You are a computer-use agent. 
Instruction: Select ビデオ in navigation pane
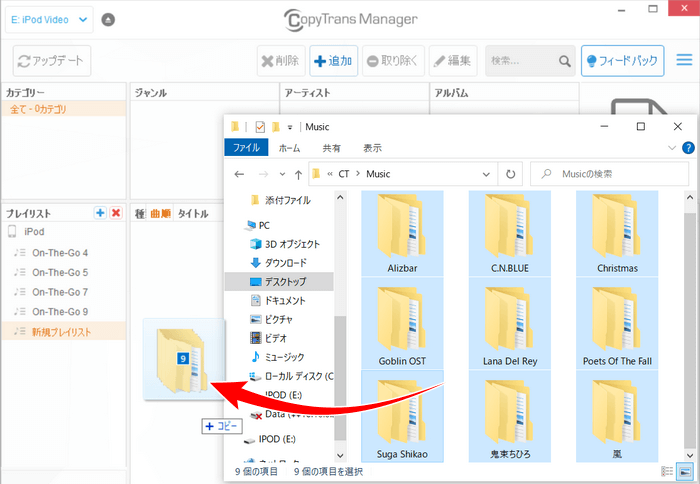click(268, 338)
